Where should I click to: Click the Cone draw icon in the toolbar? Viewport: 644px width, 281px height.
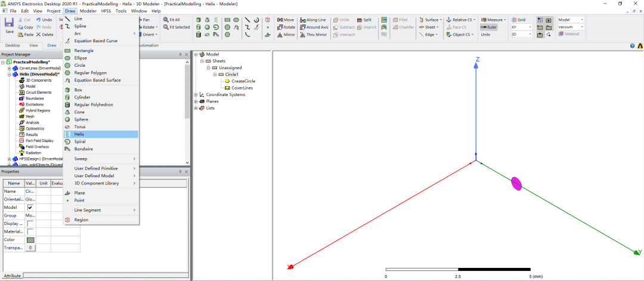207,20
